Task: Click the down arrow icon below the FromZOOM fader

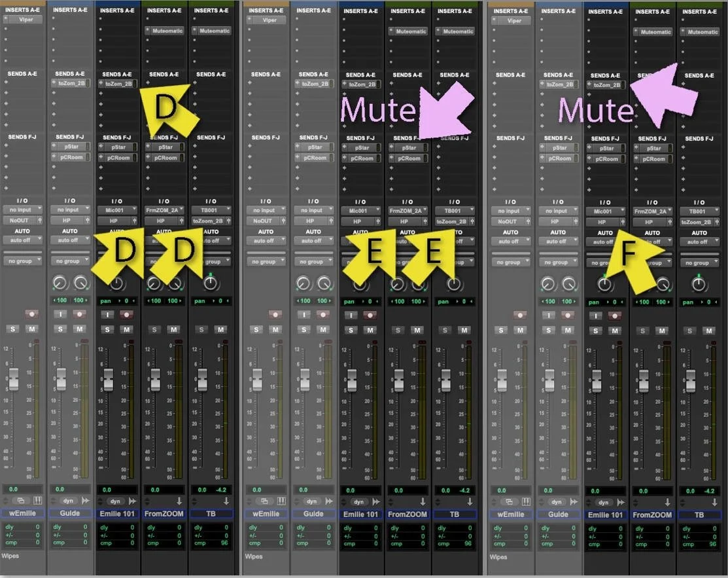Action: point(177,501)
